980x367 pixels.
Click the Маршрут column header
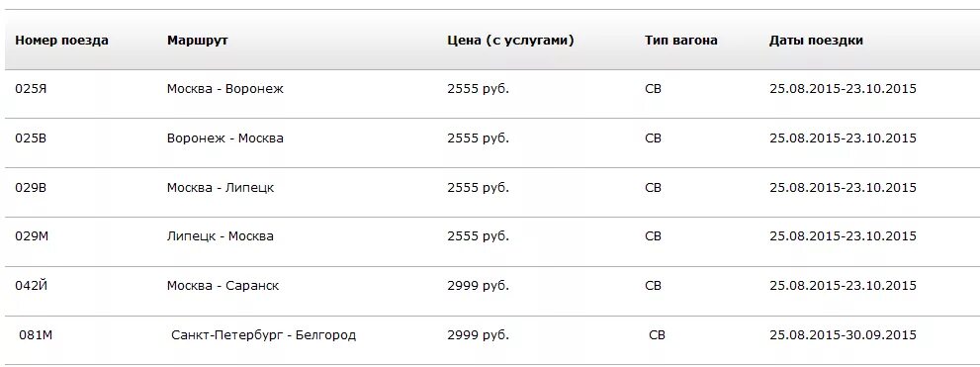click(x=198, y=41)
